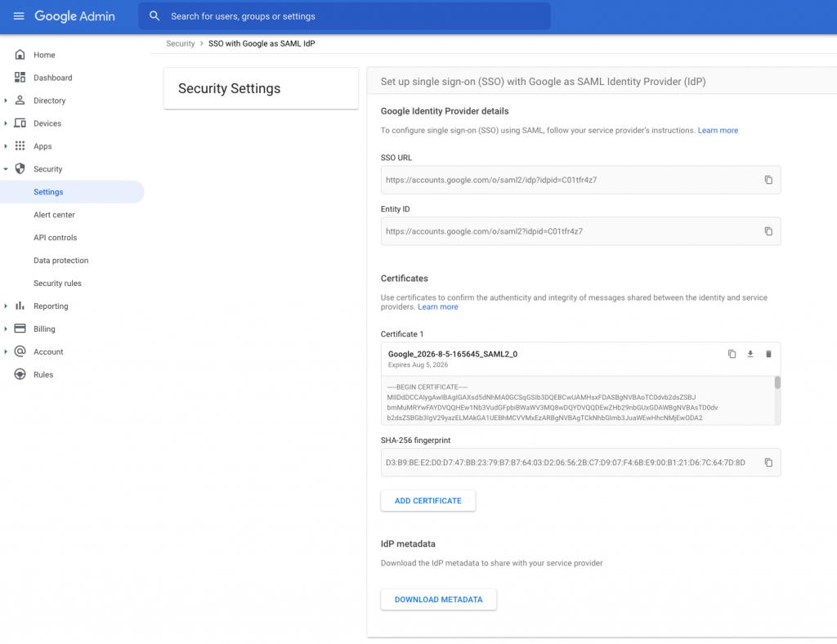Download the Google_2026-8-5-165645_SAML2_0 certificate
837x644 pixels.
[750, 354]
